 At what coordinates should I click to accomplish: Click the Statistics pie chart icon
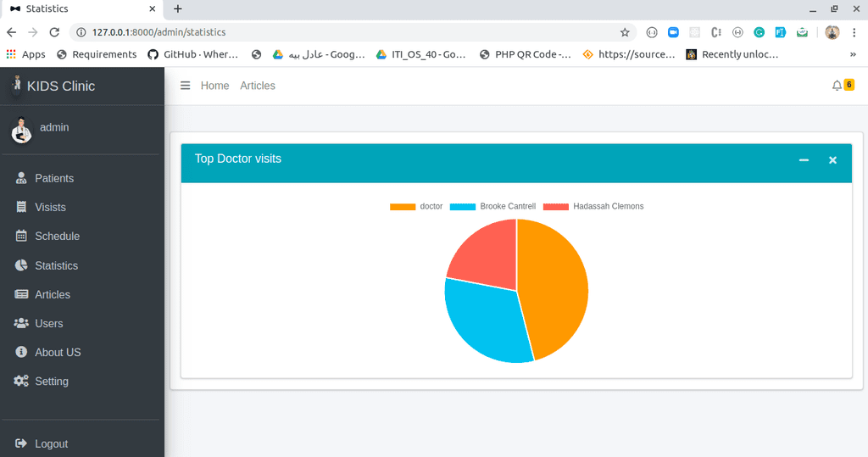click(21, 265)
